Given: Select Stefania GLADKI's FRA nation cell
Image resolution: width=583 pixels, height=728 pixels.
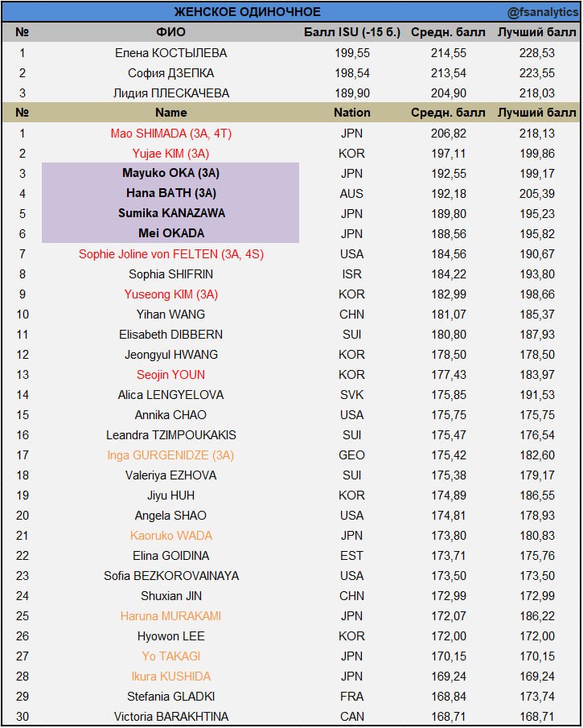Looking at the screenshot, I should click(352, 697).
